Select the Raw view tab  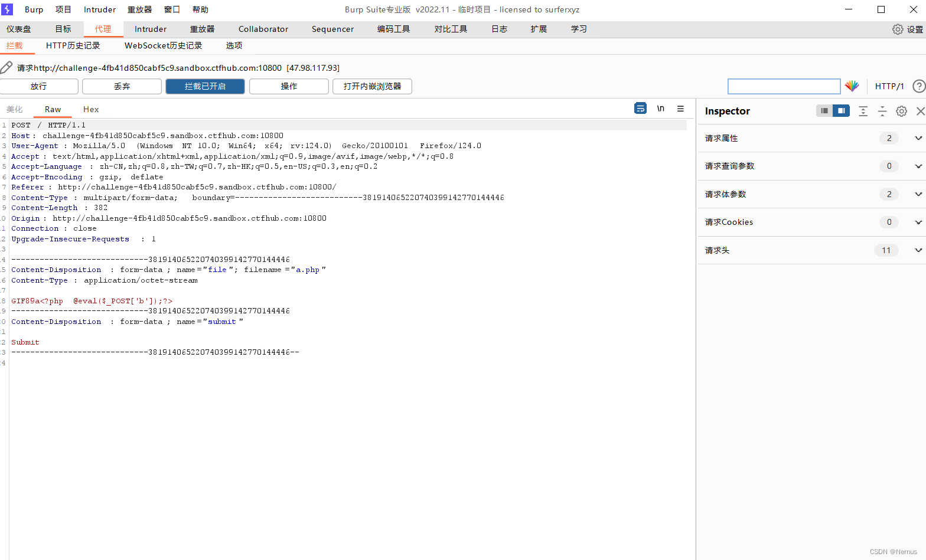tap(53, 109)
